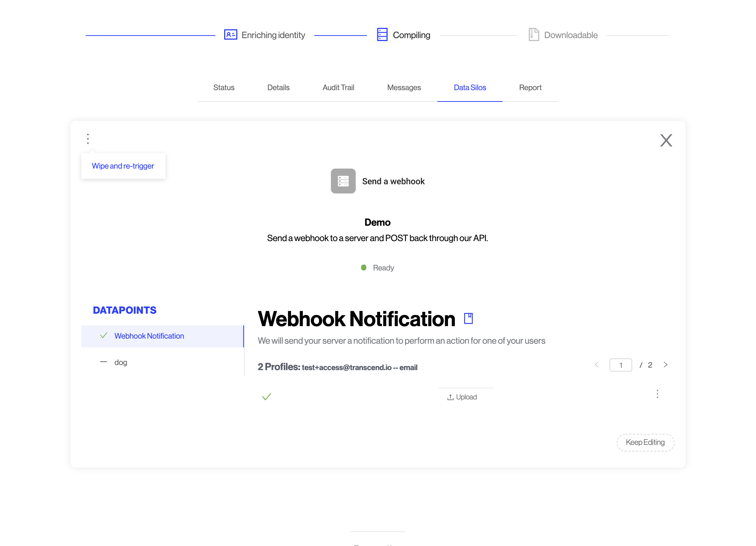Screen dimensions: 756x546
Task: Go to next profile page arrow
Action: point(666,365)
